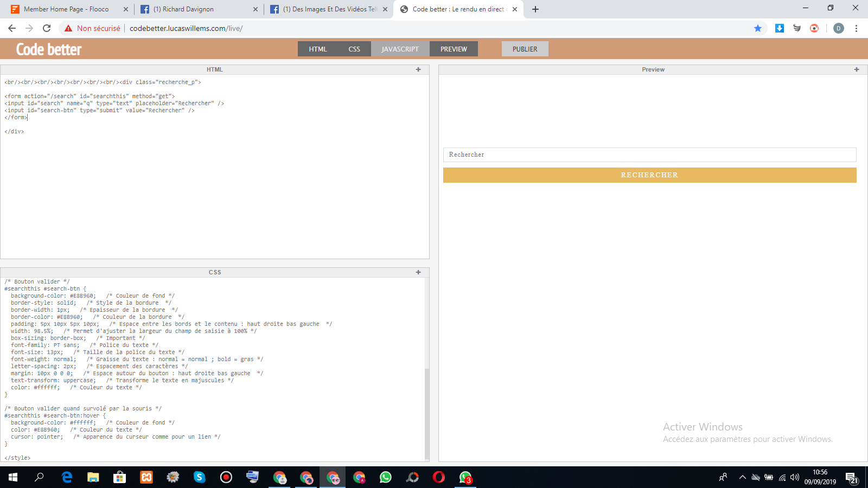This screenshot has height=488, width=868.
Task: Toggle the HTML panel button
Action: pos(318,49)
